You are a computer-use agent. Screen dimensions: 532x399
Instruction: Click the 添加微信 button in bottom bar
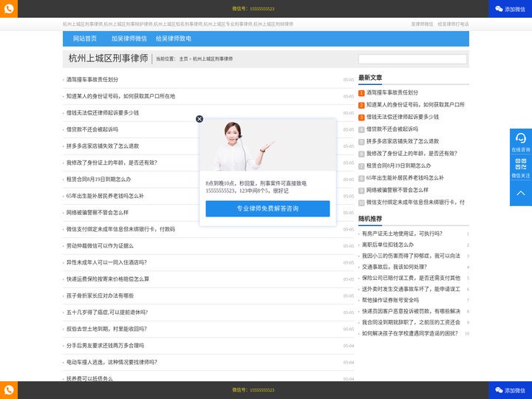click(510, 390)
